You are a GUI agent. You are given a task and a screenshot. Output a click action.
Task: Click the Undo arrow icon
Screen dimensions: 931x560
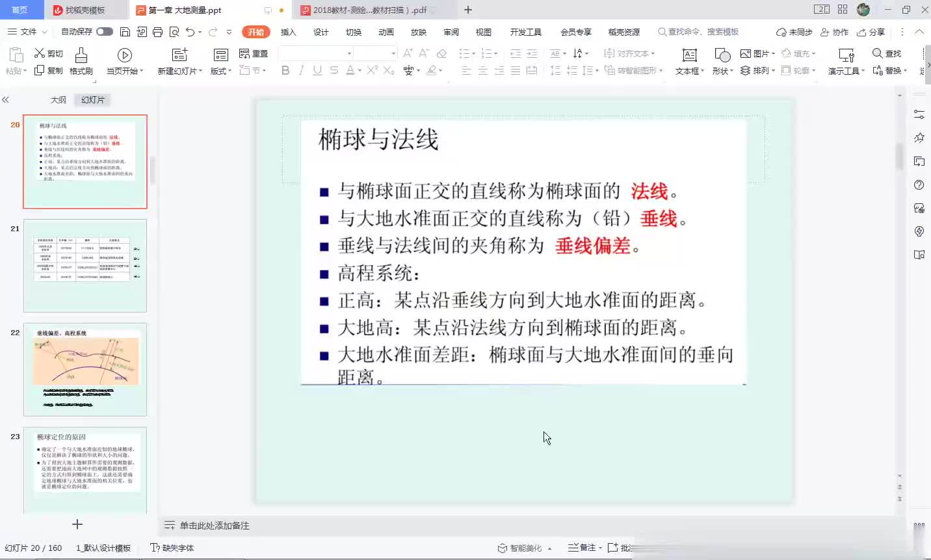click(190, 32)
